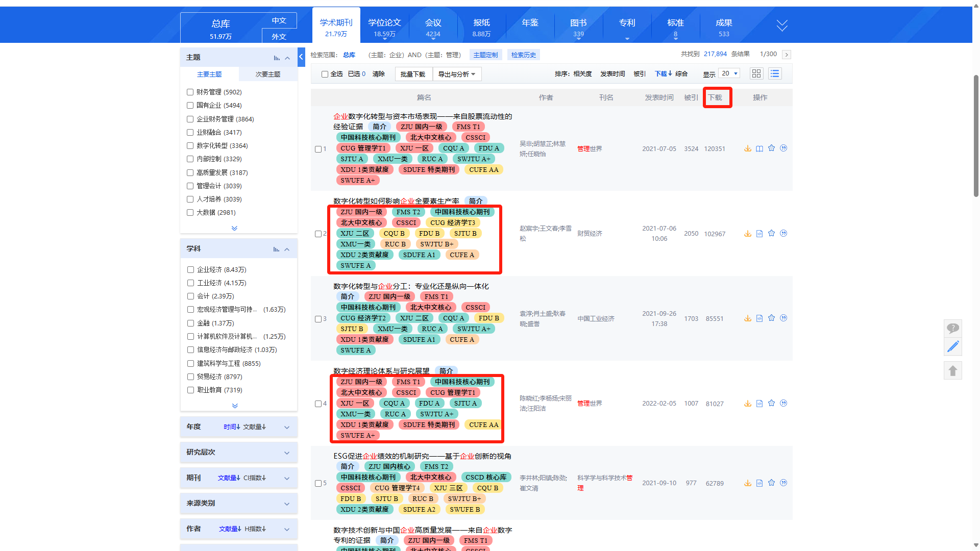Open chart visualization for 学科 panel
Image resolution: width=980 pixels, height=551 pixels.
click(276, 249)
